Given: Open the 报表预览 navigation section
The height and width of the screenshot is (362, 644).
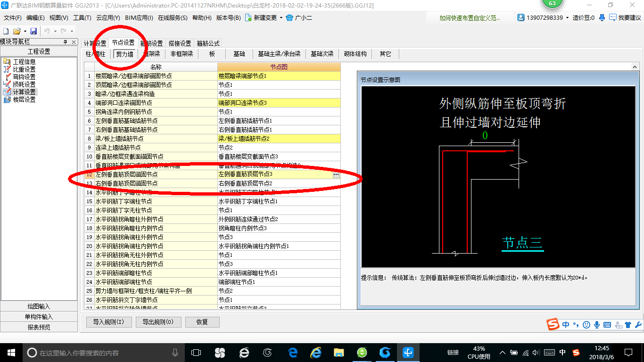Looking at the screenshot, I should pyautogui.click(x=39, y=327).
